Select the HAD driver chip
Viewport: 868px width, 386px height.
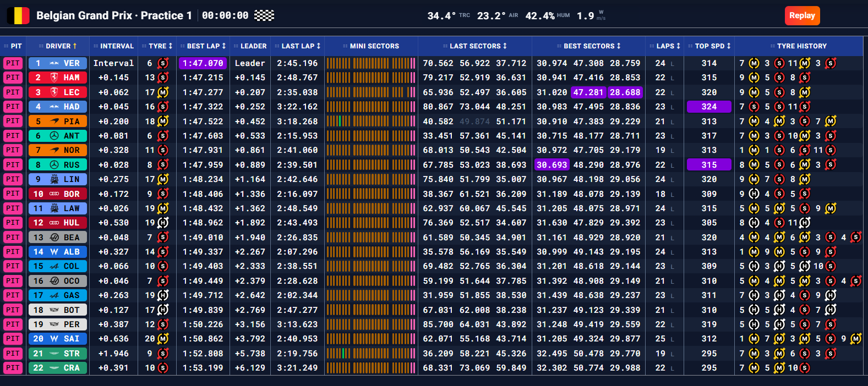tap(58, 107)
